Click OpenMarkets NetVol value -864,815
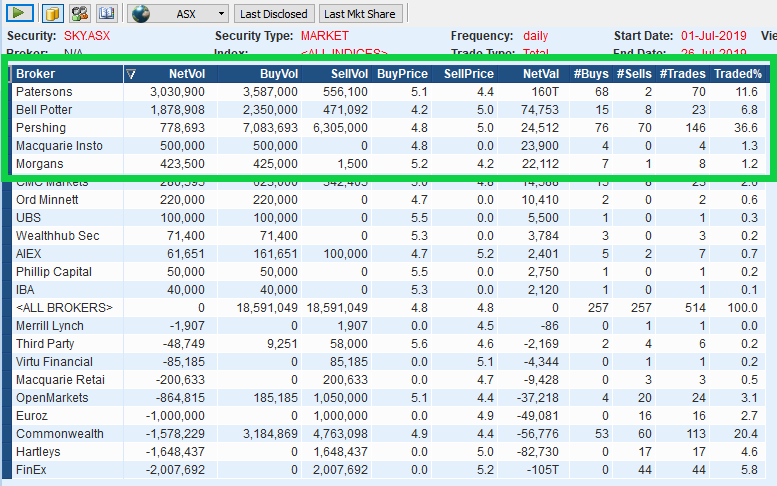This screenshot has height=486, width=777. coord(180,398)
